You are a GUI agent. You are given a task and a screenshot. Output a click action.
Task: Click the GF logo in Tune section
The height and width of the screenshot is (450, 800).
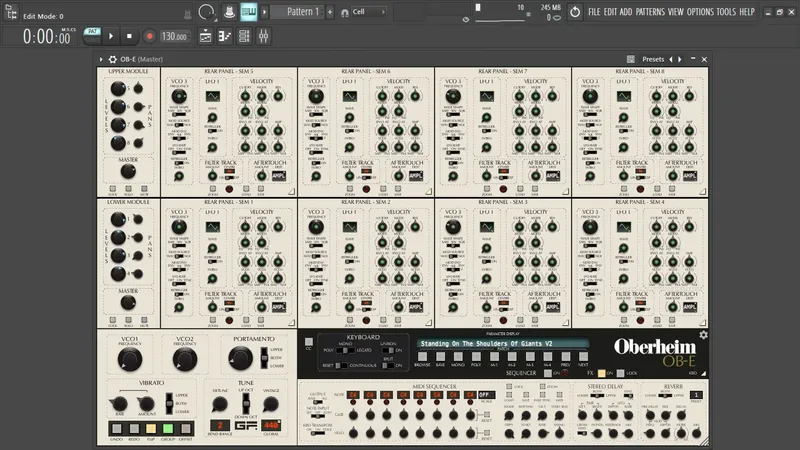(x=245, y=424)
